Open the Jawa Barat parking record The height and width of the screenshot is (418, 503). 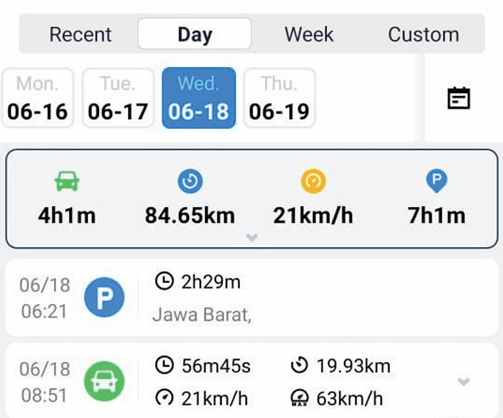pyautogui.click(x=252, y=297)
